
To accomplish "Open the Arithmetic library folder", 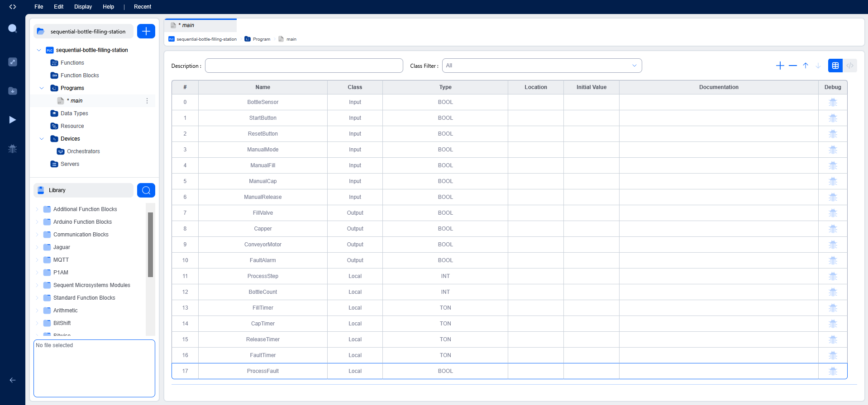I will coord(66,311).
